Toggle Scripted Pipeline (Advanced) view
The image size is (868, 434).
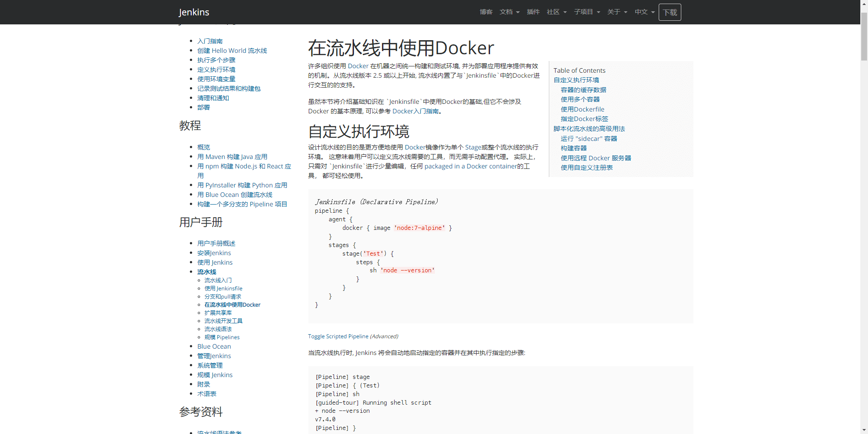click(x=353, y=336)
